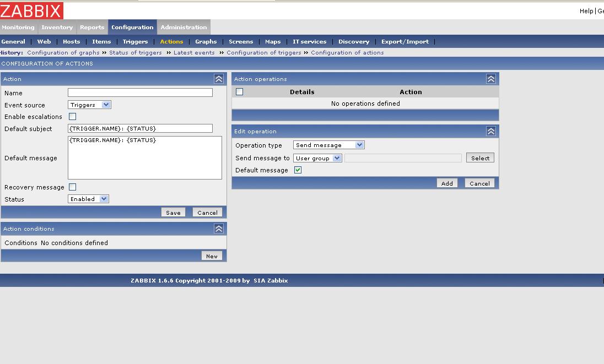Go to General submenu
Screen dimensions: 604x364
pos(13,41)
